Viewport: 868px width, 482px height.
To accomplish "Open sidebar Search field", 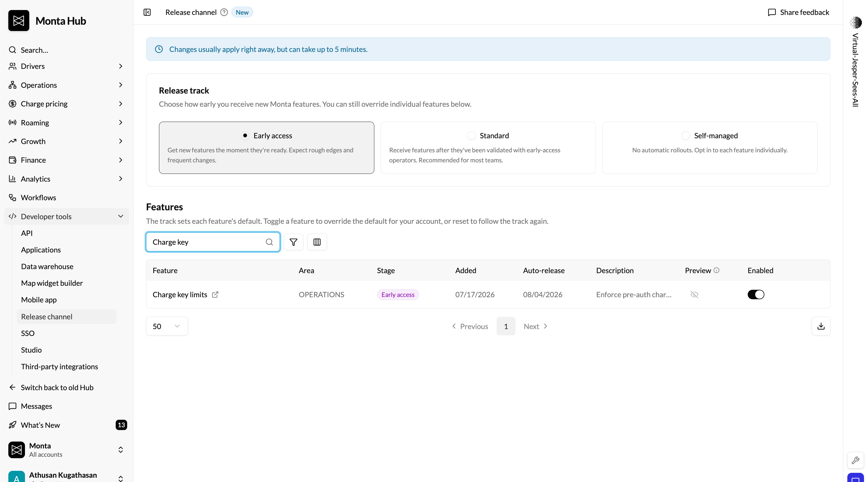I will [66, 50].
